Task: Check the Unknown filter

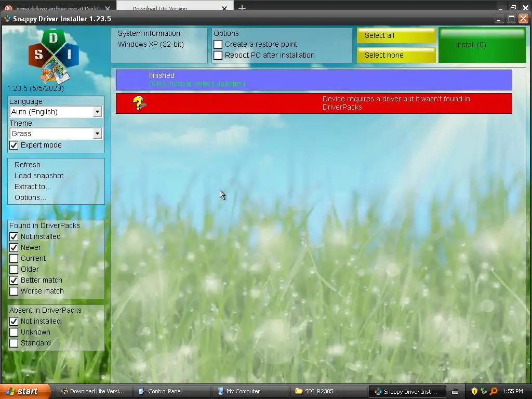Action: pos(14,332)
